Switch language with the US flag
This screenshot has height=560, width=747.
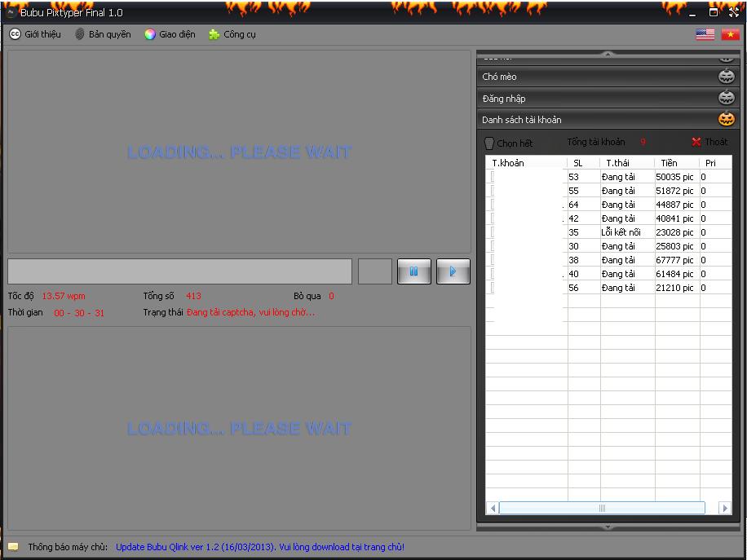[705, 34]
